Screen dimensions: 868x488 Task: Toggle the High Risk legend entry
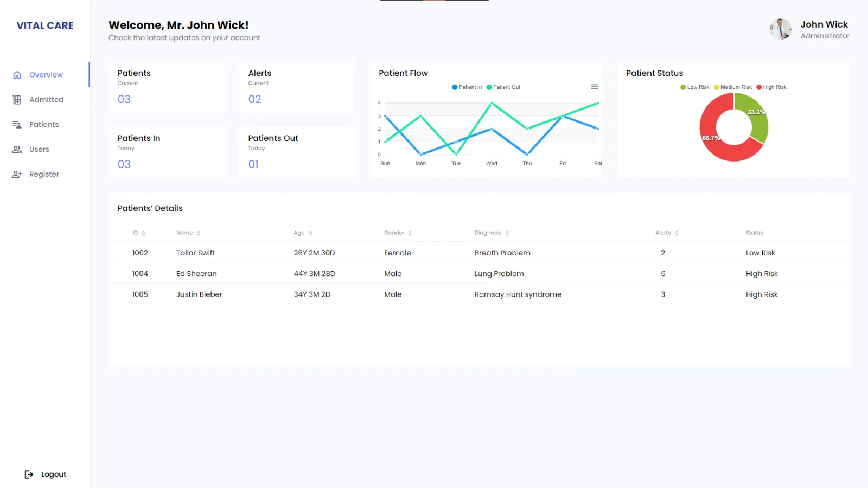click(x=771, y=87)
